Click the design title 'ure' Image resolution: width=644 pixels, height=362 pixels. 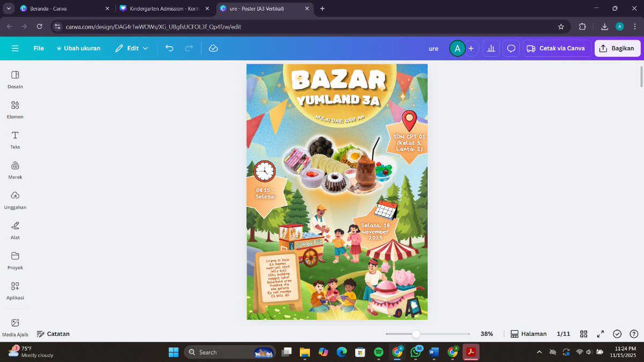click(x=434, y=49)
